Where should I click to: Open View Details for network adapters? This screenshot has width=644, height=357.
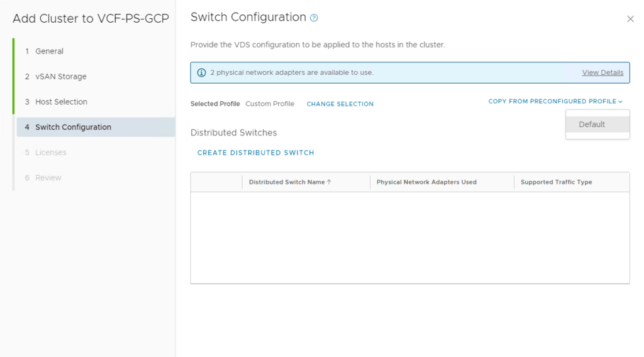coord(602,72)
